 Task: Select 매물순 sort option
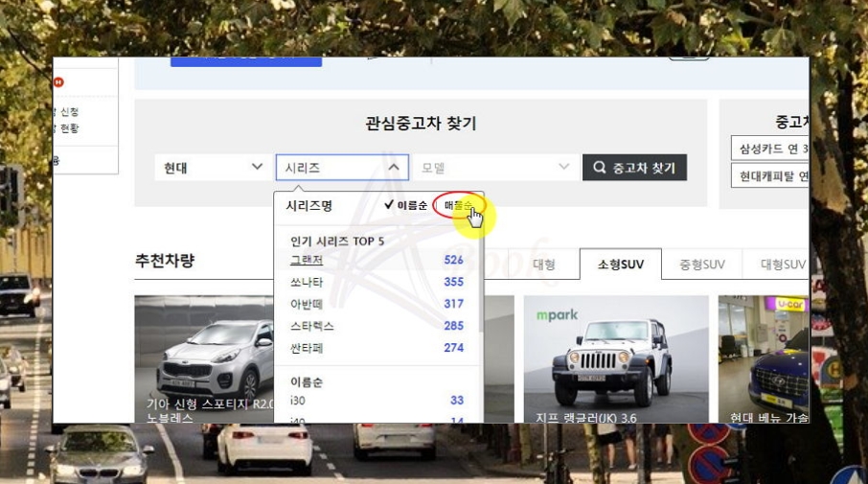(x=458, y=205)
